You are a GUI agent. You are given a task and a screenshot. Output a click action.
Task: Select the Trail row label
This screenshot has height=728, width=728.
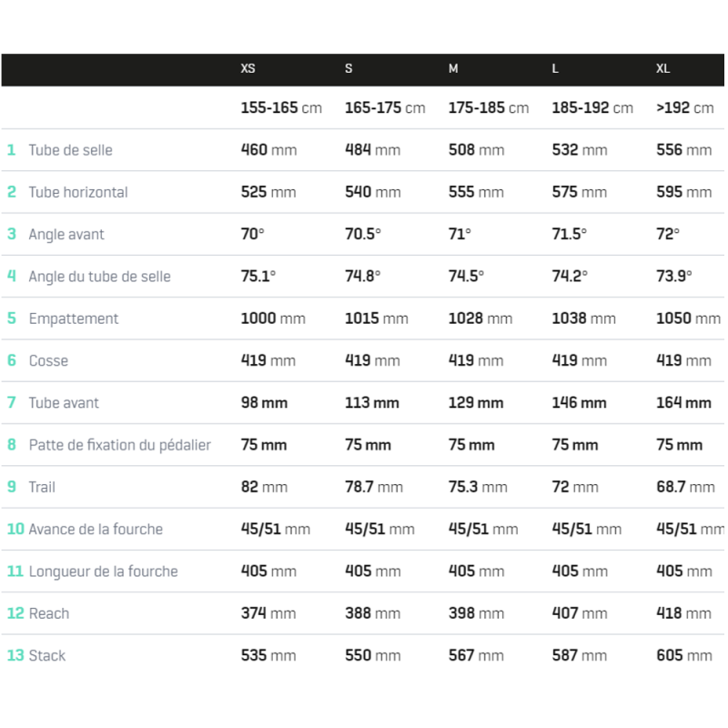coord(42,487)
